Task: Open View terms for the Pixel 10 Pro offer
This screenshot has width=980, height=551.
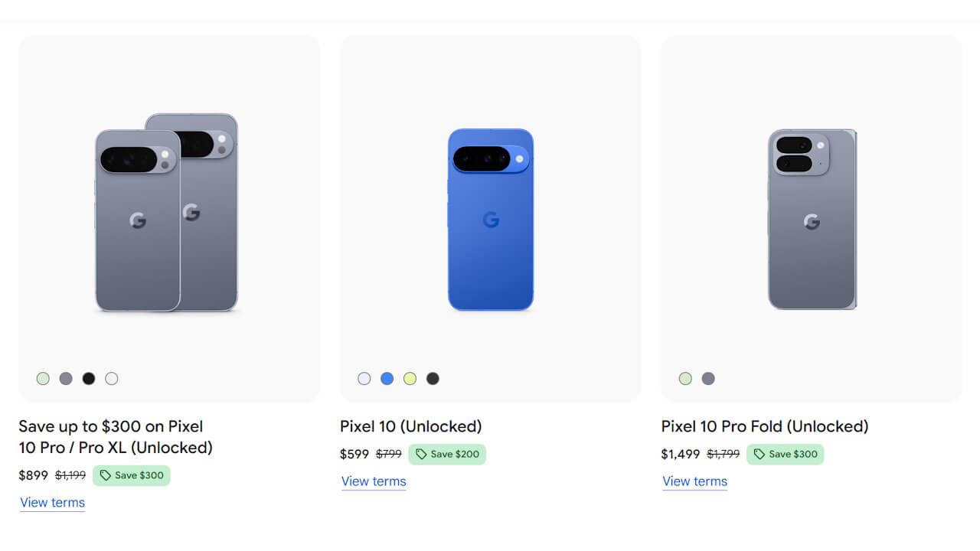Action: [x=52, y=503]
